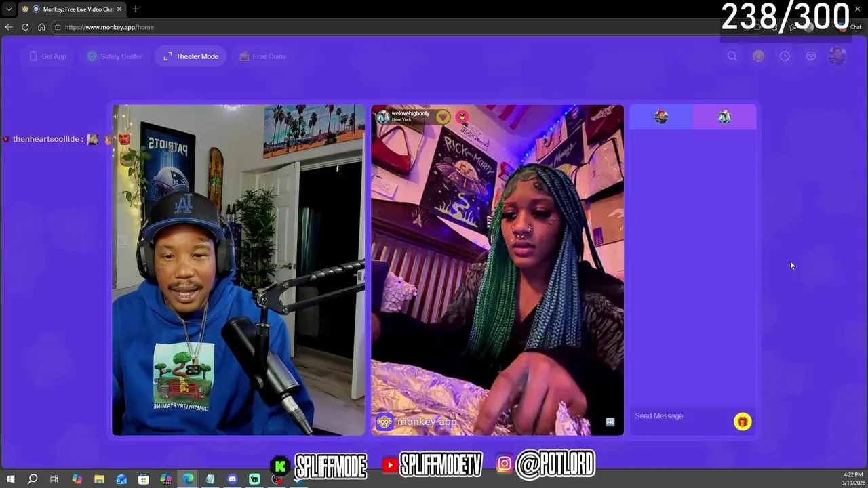868x488 pixels.
Task: Open Outlook from the taskbar
Action: [121, 479]
